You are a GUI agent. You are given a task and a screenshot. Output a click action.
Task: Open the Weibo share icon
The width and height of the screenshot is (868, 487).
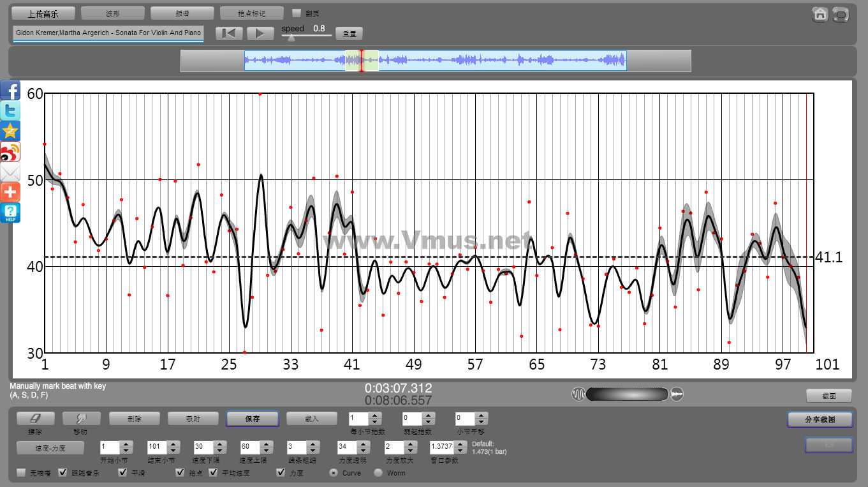coord(10,151)
